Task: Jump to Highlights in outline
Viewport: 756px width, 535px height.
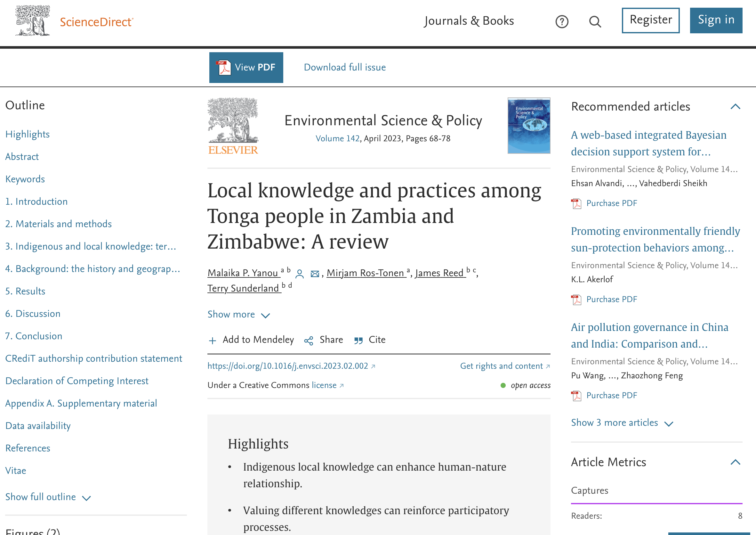Action: click(27, 134)
